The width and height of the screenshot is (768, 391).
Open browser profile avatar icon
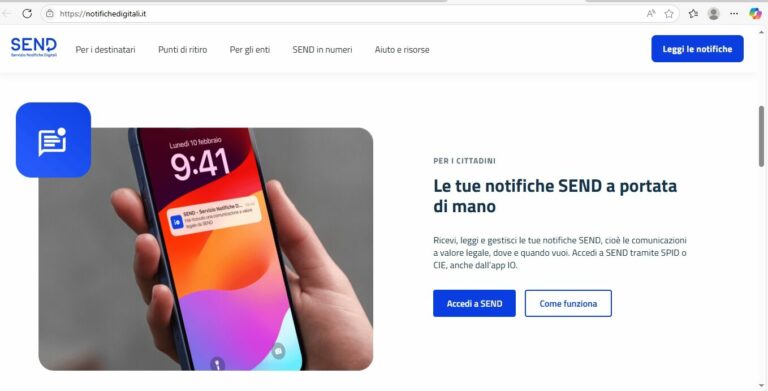[714, 14]
